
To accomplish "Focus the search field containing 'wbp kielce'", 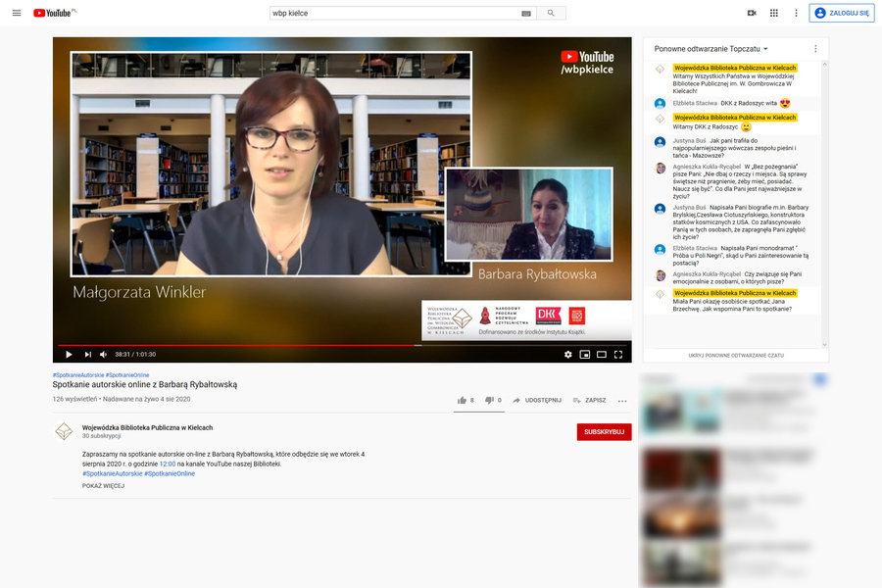I will [396, 13].
